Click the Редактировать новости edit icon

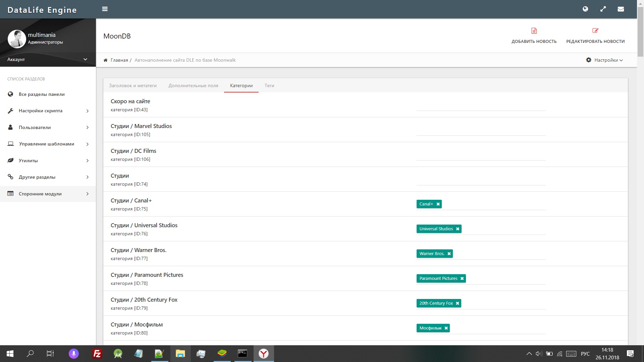(x=595, y=31)
